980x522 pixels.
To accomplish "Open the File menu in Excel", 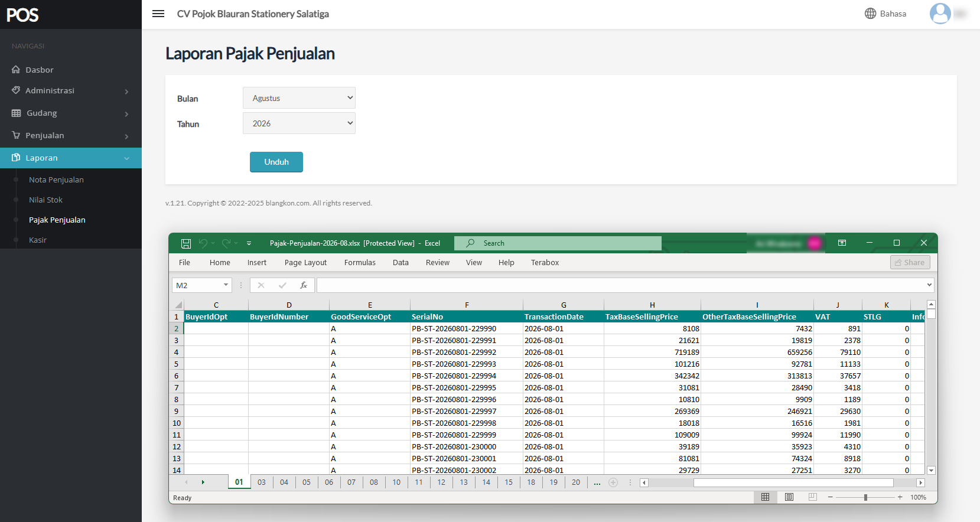I will pyautogui.click(x=184, y=263).
